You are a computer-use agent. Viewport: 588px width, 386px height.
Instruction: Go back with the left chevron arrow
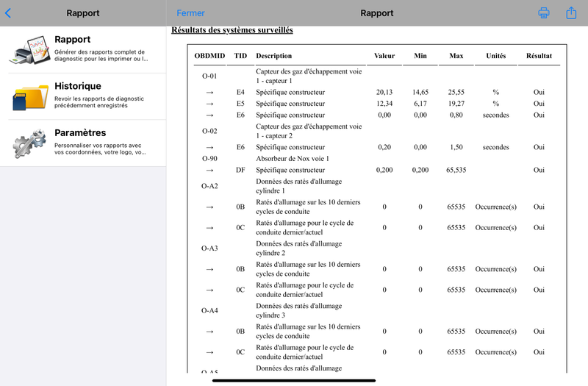(x=8, y=13)
